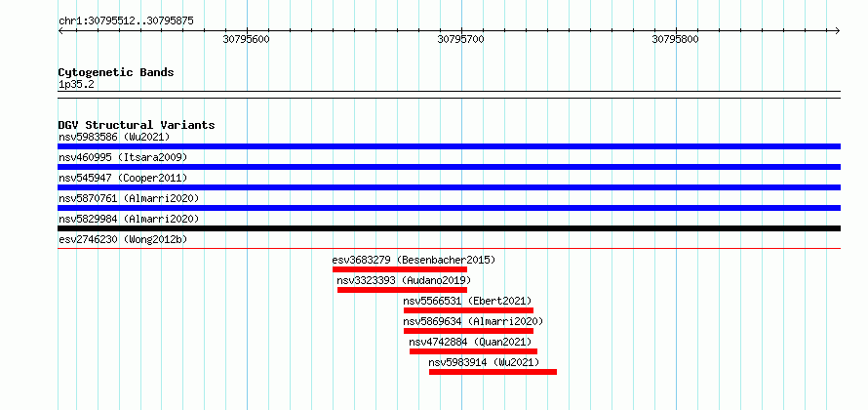Select the red bar under nsv3323393 (Audano2019)

[402, 290]
